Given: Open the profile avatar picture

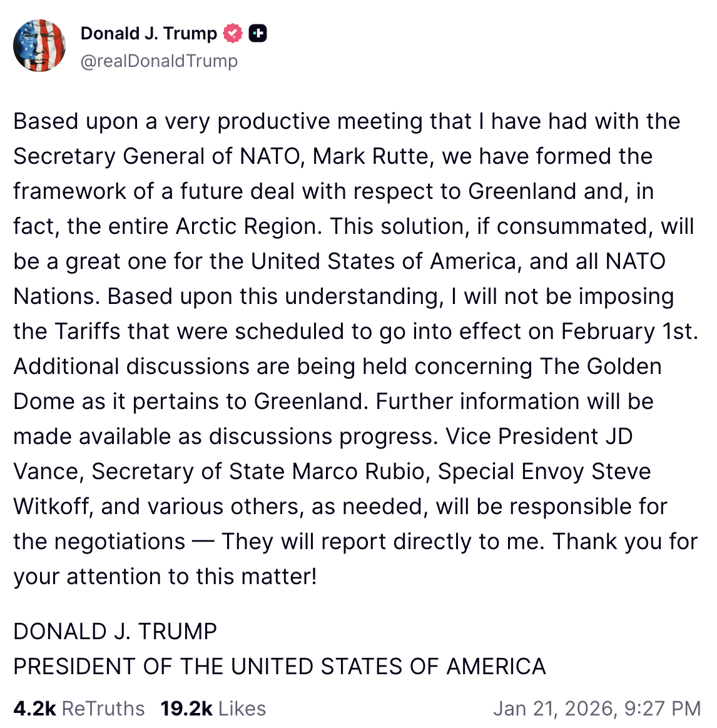Looking at the screenshot, I should [x=39, y=46].
